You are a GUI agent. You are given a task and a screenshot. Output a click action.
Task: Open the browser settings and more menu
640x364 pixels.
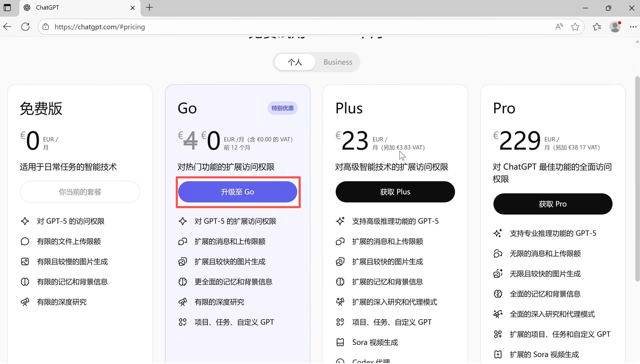(x=633, y=27)
